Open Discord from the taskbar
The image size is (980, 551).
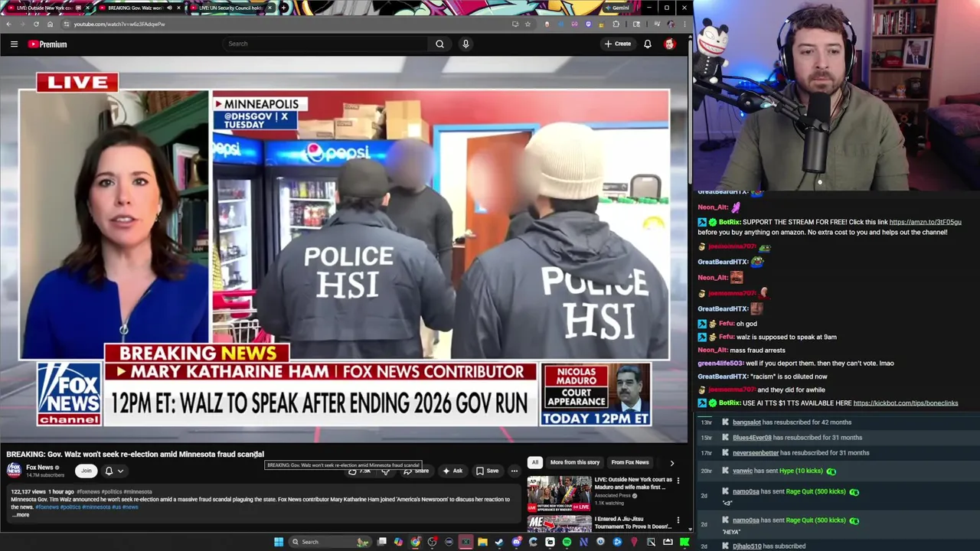pos(517,542)
